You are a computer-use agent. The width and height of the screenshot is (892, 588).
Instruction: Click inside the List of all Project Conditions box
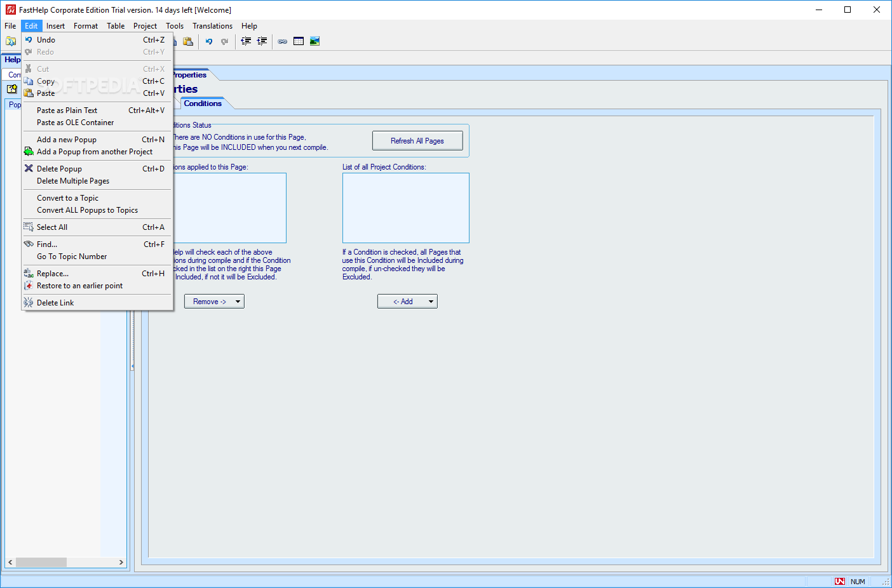tap(406, 208)
